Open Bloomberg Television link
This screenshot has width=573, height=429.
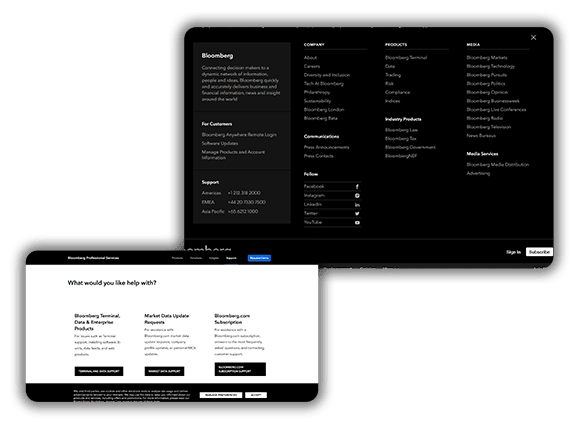click(x=489, y=127)
